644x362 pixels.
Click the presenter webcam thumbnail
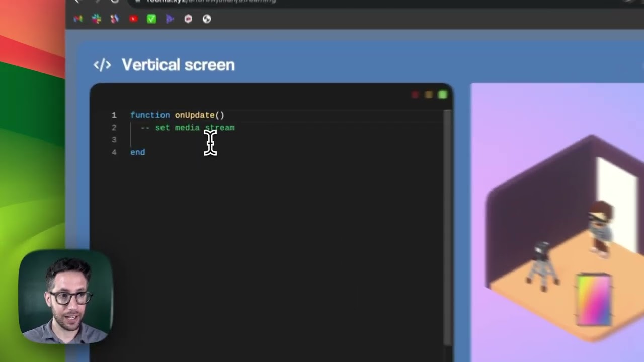pos(65,298)
